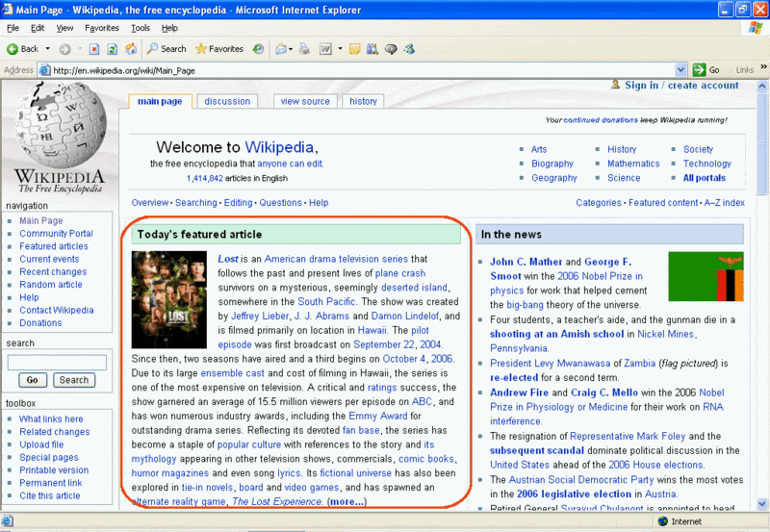The width and height of the screenshot is (770, 532).
Task: Open the history tab
Action: click(363, 101)
